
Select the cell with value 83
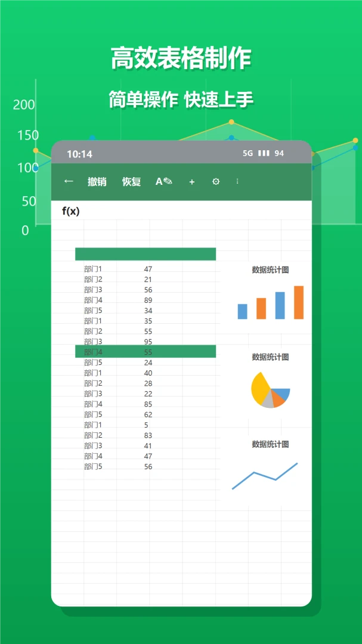(148, 436)
